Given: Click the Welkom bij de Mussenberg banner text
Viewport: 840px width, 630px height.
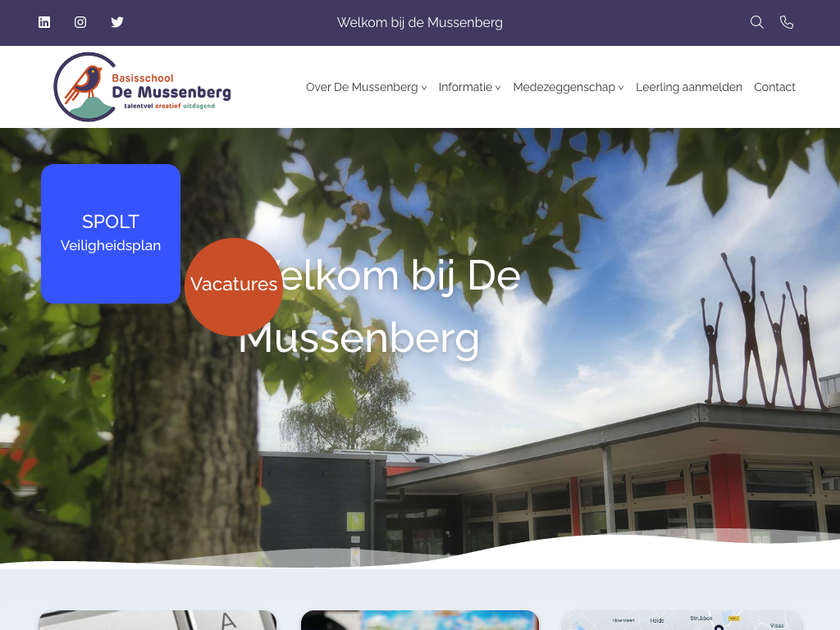Looking at the screenshot, I should pyautogui.click(x=419, y=22).
